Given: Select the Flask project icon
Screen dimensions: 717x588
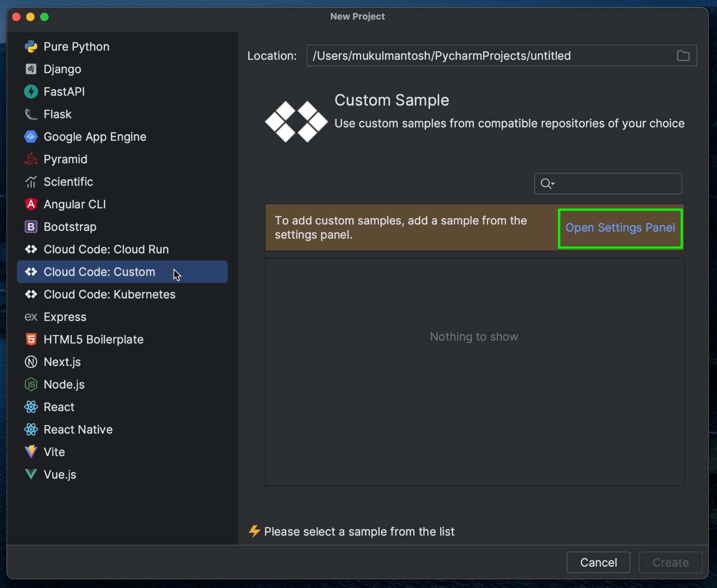Looking at the screenshot, I should (31, 114).
